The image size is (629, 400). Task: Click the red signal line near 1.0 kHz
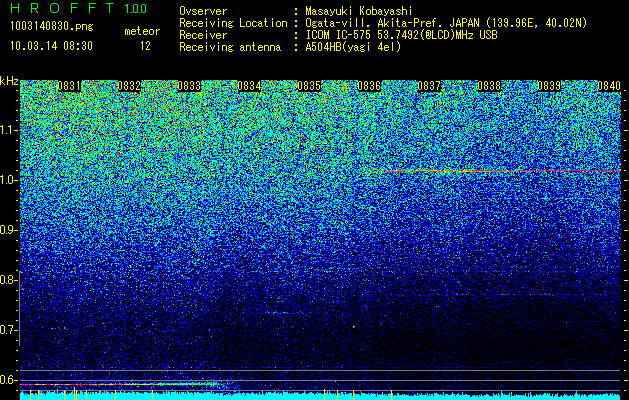tap(494, 171)
